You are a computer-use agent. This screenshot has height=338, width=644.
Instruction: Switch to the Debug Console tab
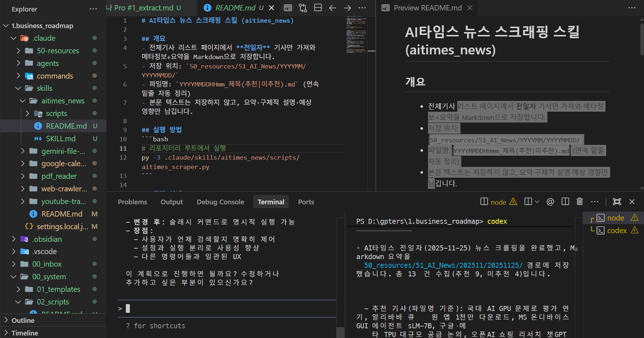click(220, 202)
